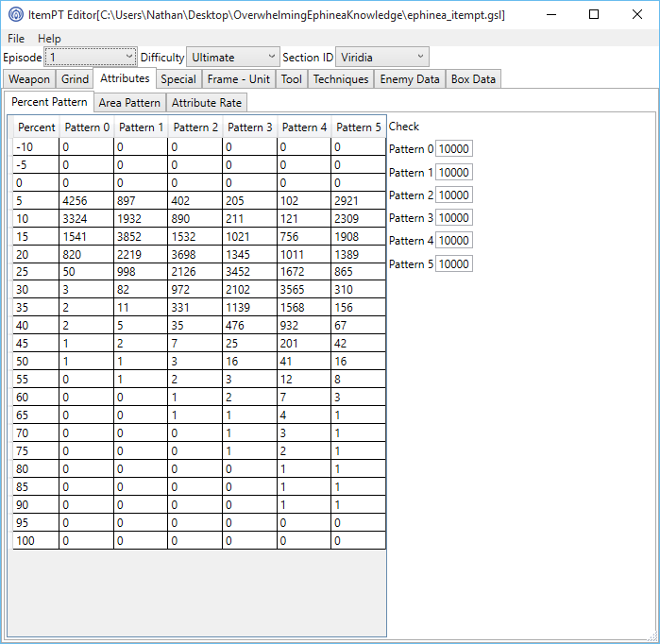This screenshot has height=644, width=660.
Task: Select cell with value 1541
Action: coord(86,237)
